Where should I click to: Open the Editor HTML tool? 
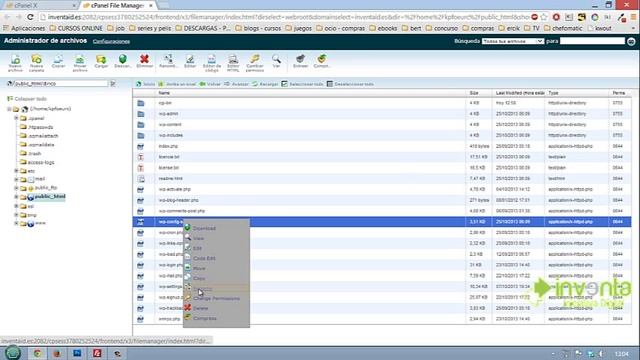(x=233, y=63)
